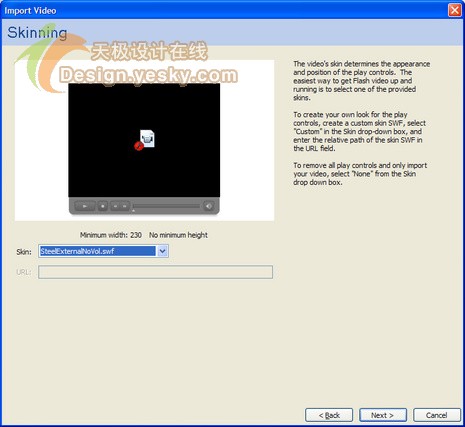Image resolution: width=465 pixels, height=427 pixels.
Task: Click the rewind button in preview controls
Action: point(115,206)
